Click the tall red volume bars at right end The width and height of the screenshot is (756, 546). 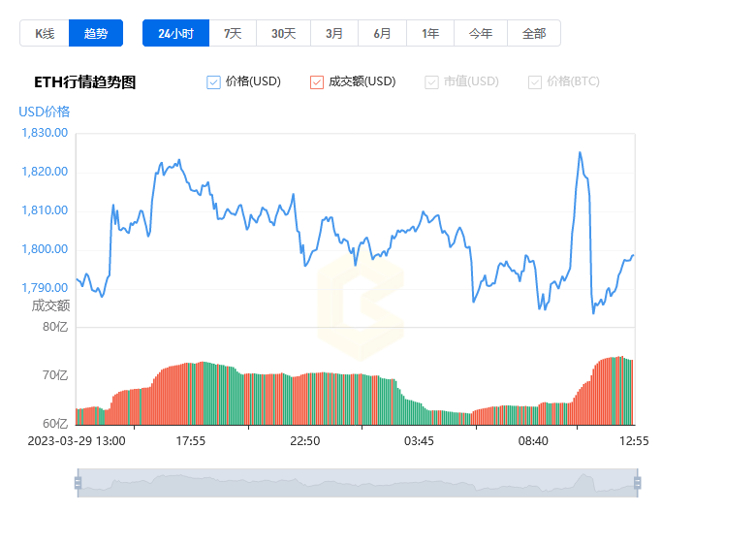click(603, 392)
